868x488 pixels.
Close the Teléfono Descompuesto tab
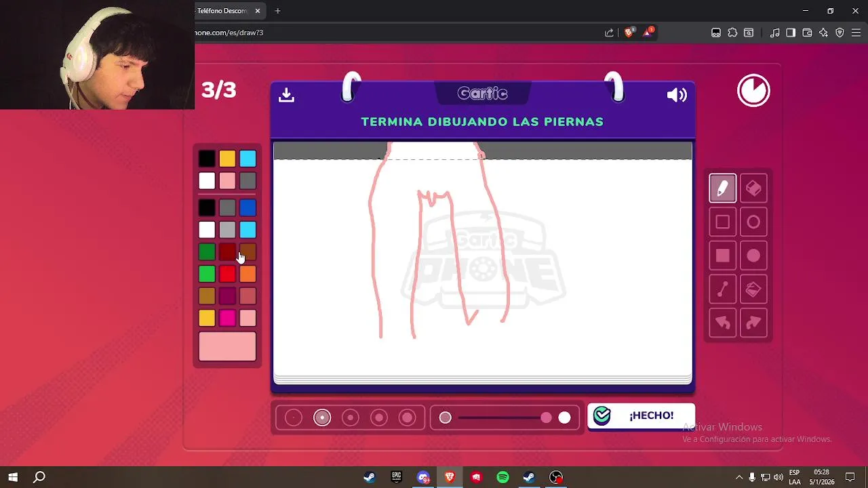pos(258,11)
